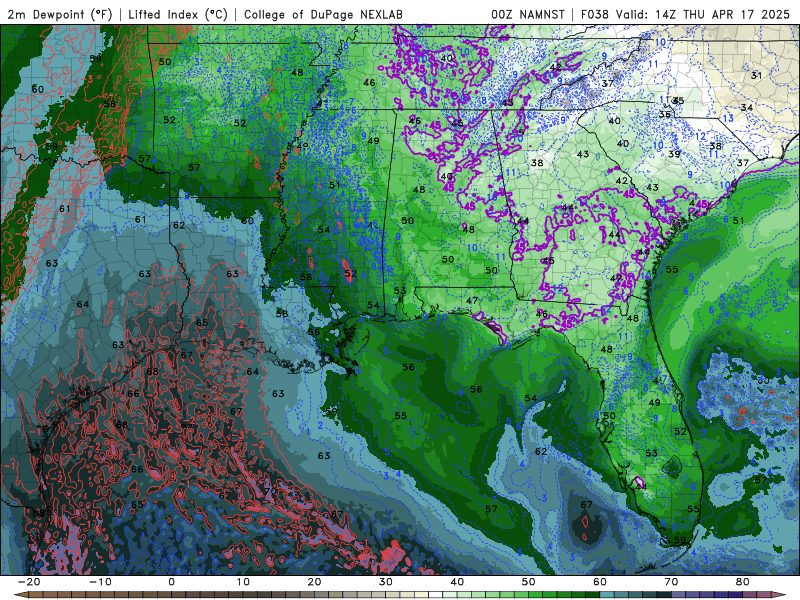The height and width of the screenshot is (600, 800).
Task: Click the 0 label on the color scale
Action: 171,582
